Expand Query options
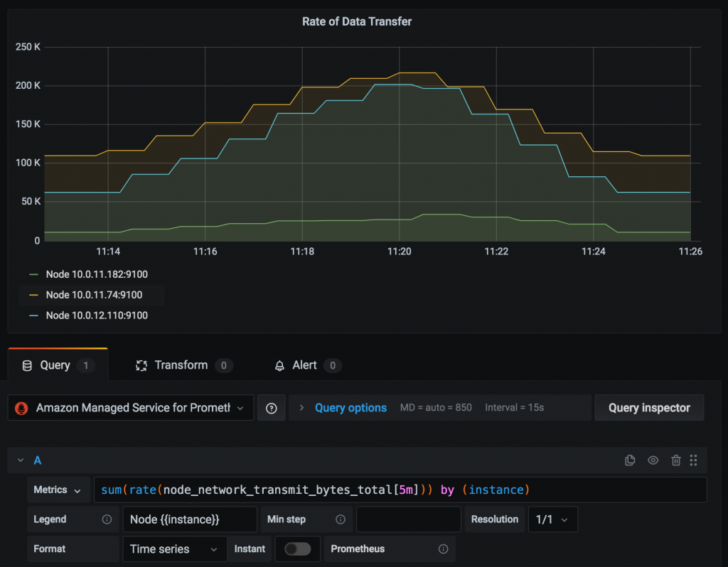 click(x=350, y=407)
